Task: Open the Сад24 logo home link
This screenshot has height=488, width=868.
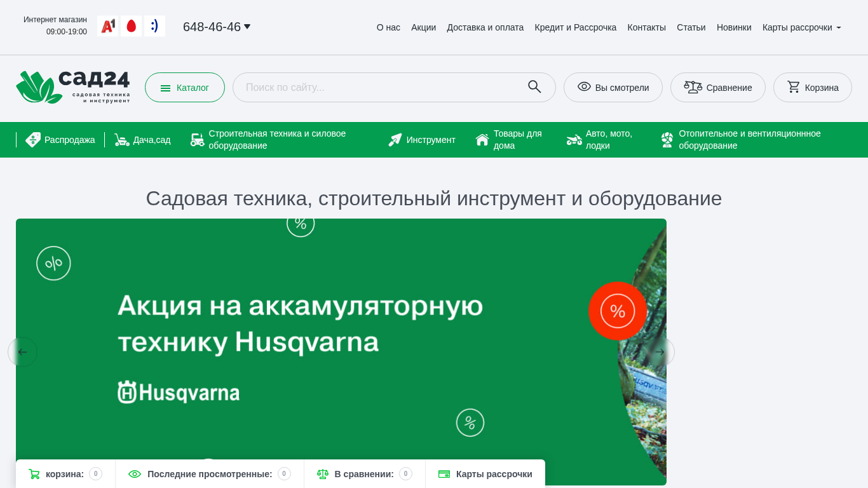Action: [x=73, y=87]
